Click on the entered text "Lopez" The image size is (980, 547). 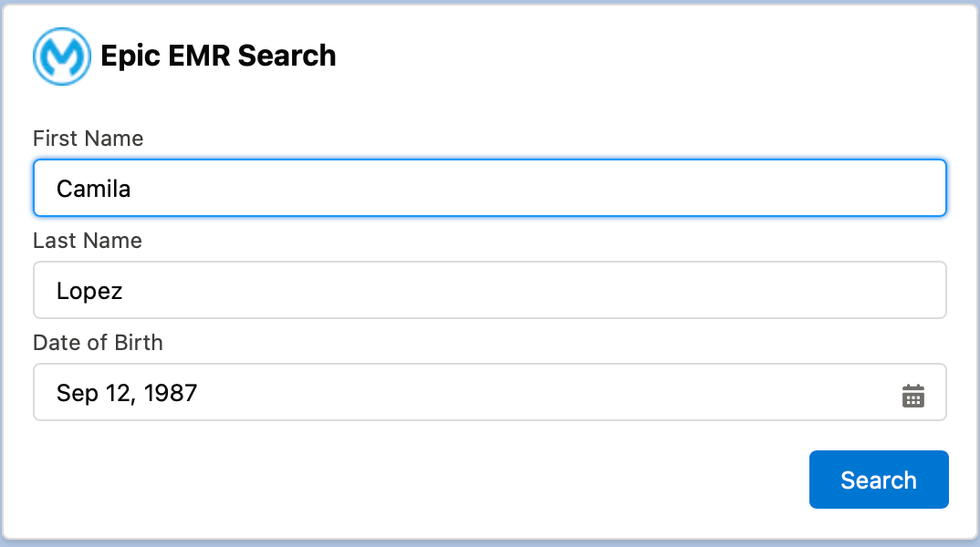point(89,292)
